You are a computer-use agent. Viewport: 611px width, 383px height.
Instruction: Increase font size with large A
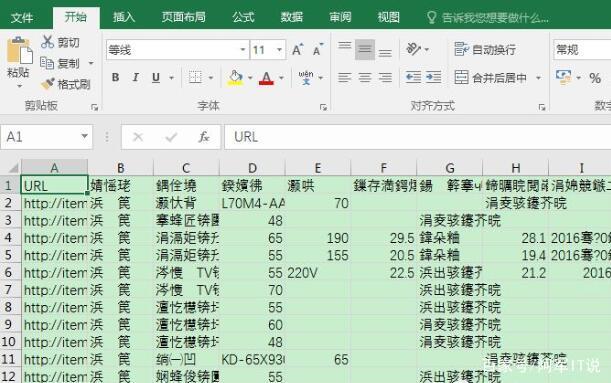tap(297, 49)
